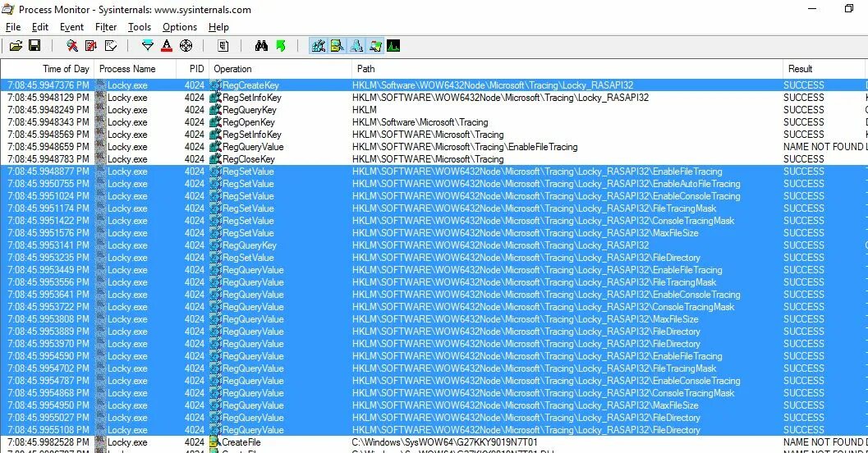Click the NAME NOT FOUND result for RegQueryValue
This screenshot has height=453, width=868.
coord(823,147)
